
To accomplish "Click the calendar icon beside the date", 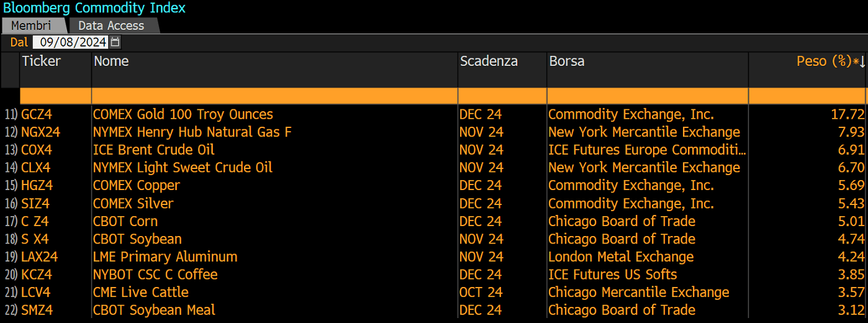I will [x=115, y=42].
